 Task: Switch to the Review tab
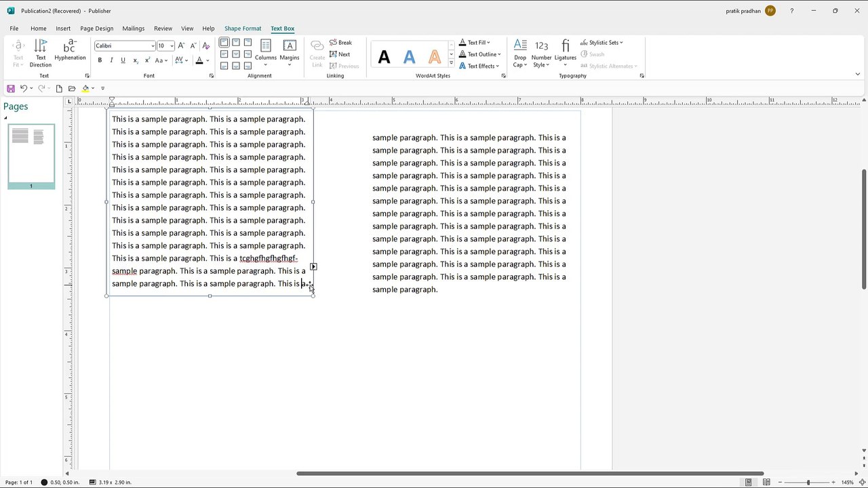tap(163, 28)
